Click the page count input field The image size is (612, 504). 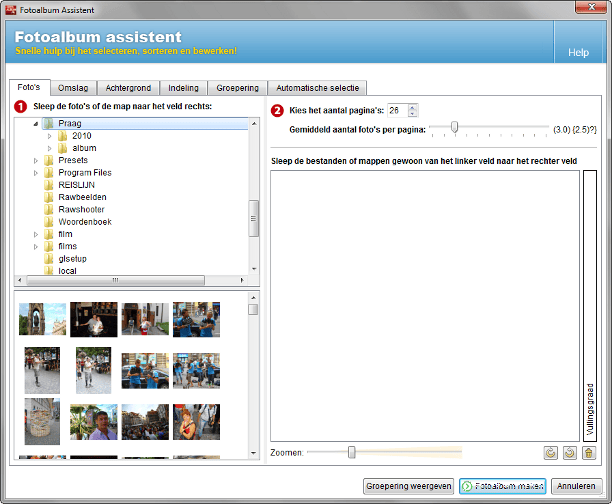(x=398, y=110)
